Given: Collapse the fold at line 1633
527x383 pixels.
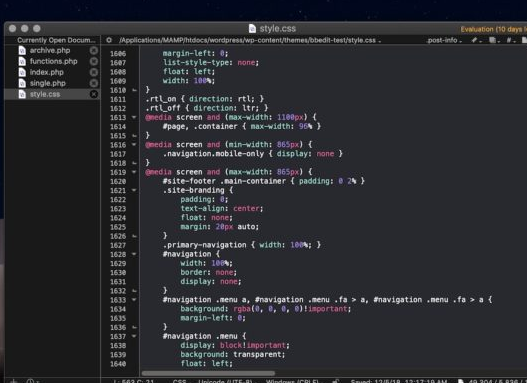Looking at the screenshot, I should [134, 300].
